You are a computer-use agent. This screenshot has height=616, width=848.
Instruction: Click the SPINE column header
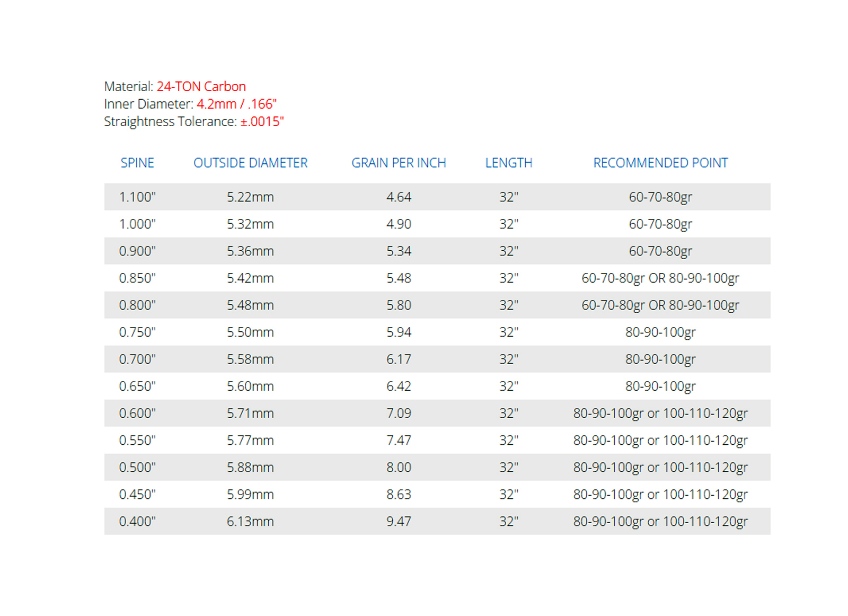pyautogui.click(x=137, y=163)
